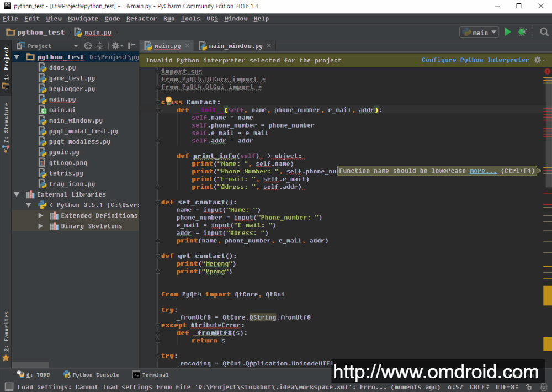Image resolution: width=552 pixels, height=392 pixels.
Task: Select pyuic.py file
Action: [64, 152]
